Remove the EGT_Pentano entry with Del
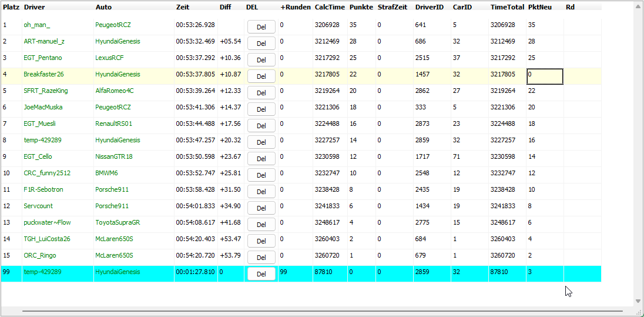The width and height of the screenshot is (644, 317). (x=261, y=60)
